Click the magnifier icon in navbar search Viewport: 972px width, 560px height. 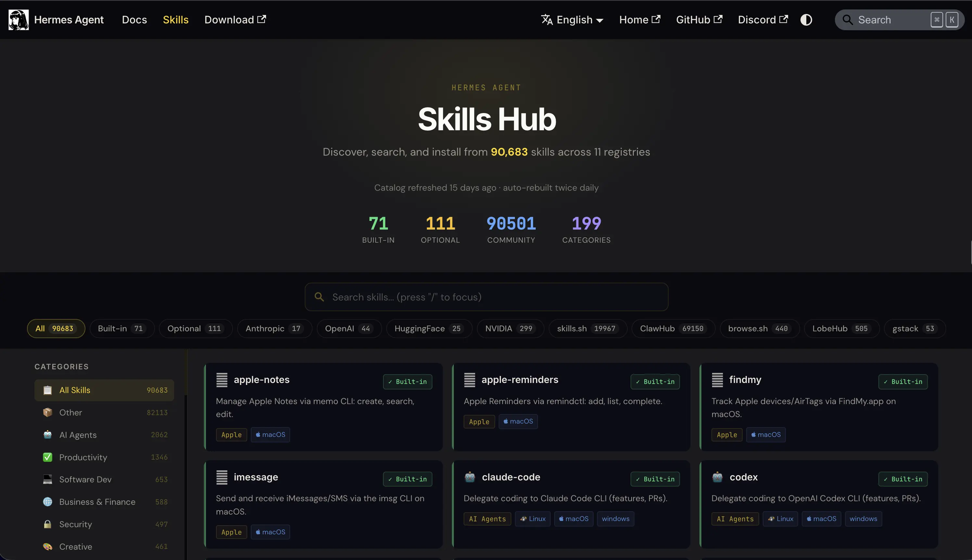click(x=847, y=19)
